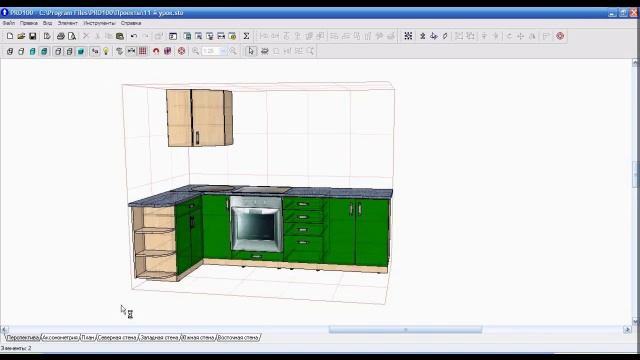
Task: Click the light bulb lighting icon
Action: pos(106,51)
